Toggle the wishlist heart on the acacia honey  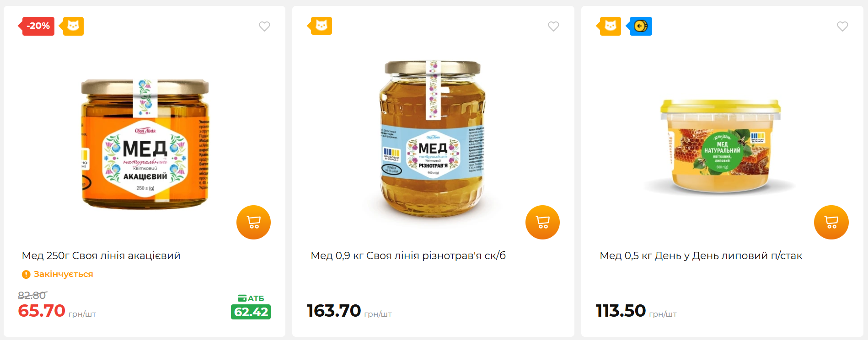[264, 27]
